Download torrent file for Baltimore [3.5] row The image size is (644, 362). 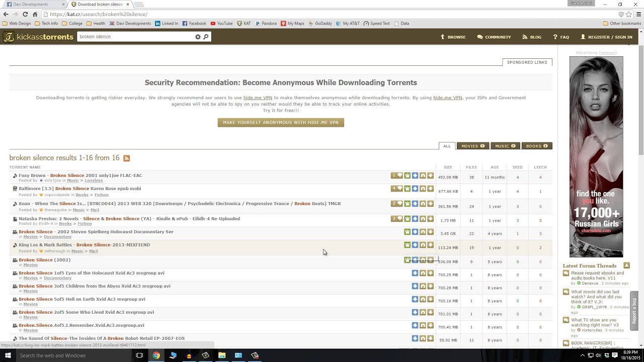tap(430, 189)
